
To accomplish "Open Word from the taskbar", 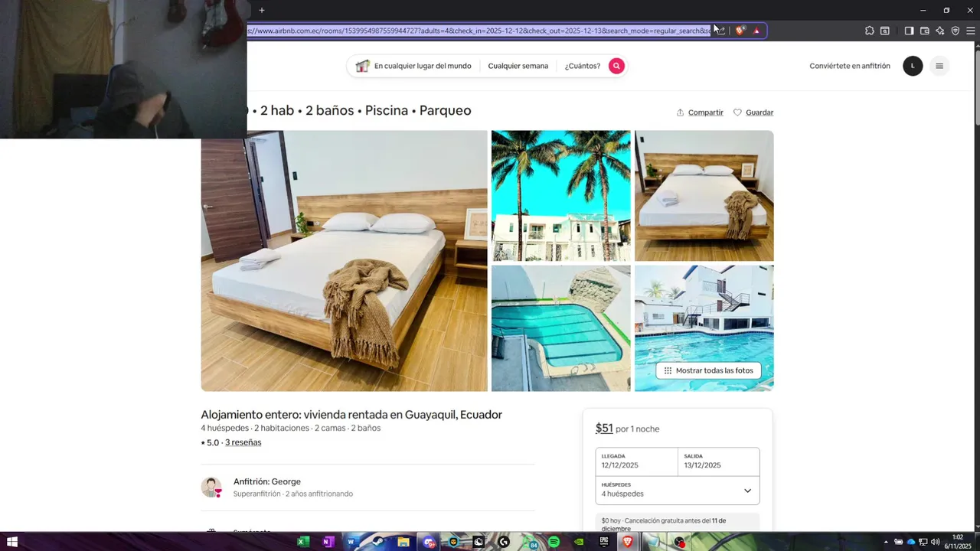I will click(352, 542).
